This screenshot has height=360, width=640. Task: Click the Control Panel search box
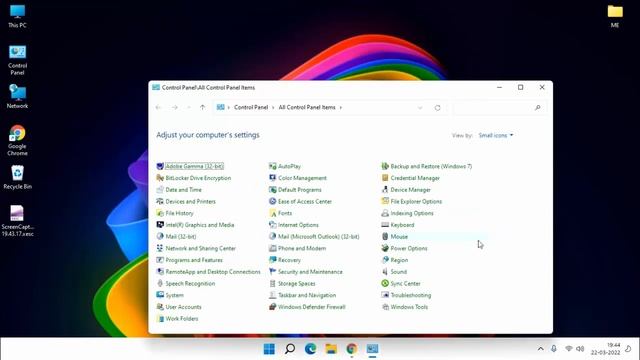[x=500, y=108]
